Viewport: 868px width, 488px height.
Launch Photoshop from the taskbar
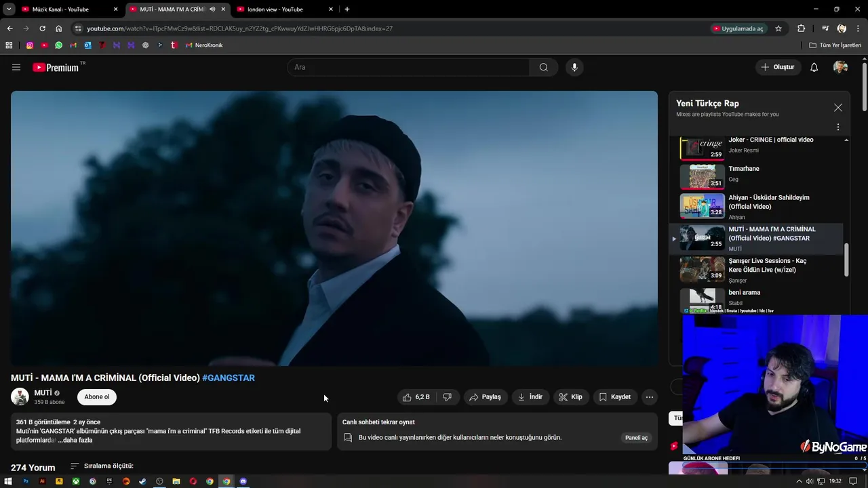pos(26,481)
